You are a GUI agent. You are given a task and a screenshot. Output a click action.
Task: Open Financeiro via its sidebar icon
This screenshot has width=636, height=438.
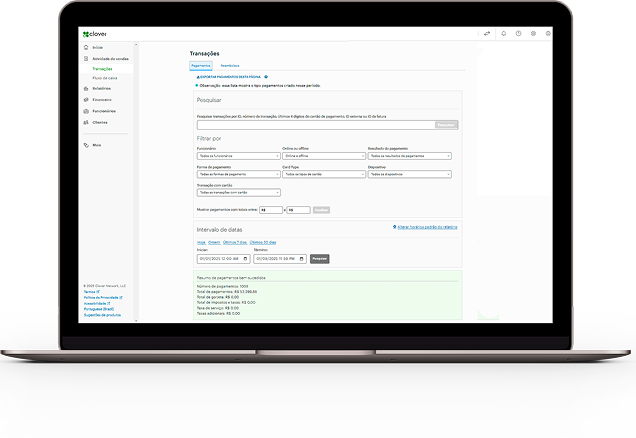[x=86, y=99]
